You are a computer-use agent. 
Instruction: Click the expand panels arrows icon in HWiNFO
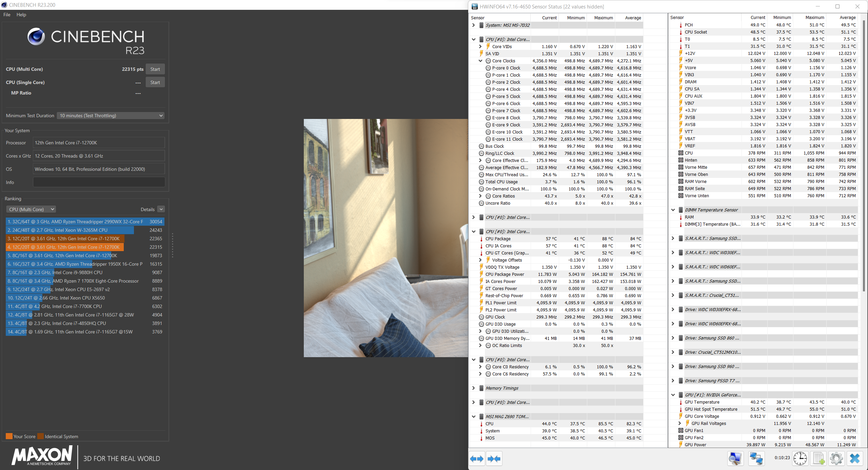click(477, 459)
